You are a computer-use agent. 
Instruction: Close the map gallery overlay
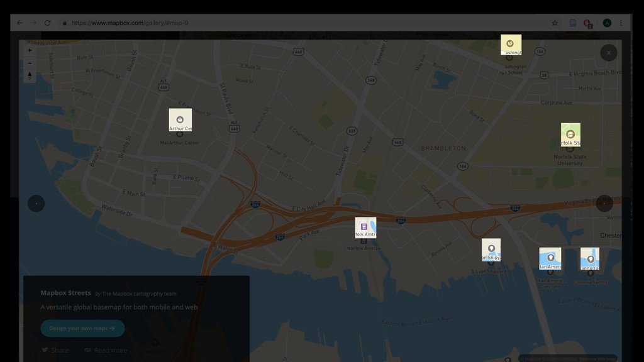[x=608, y=53]
